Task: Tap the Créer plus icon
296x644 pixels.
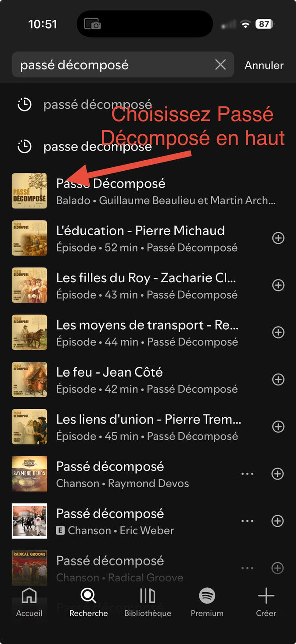Action: click(266, 602)
